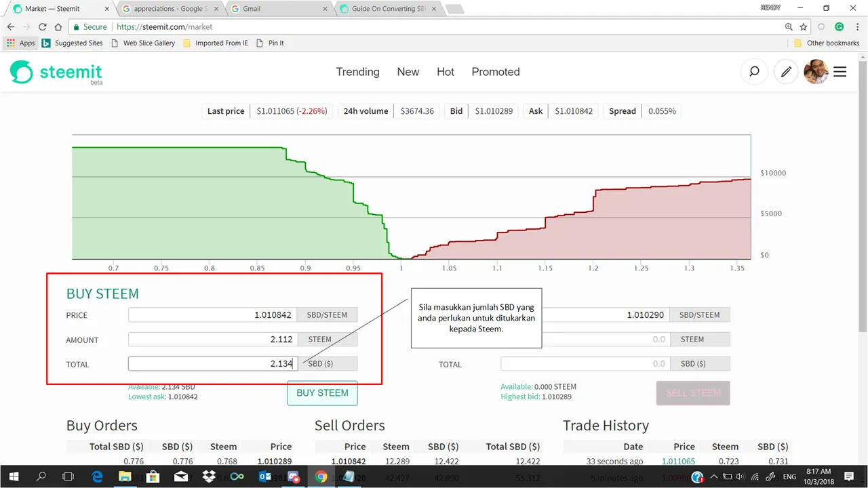Open Microsoft Store from the taskbar
Image resolution: width=868 pixels, height=488 pixels.
153,476
